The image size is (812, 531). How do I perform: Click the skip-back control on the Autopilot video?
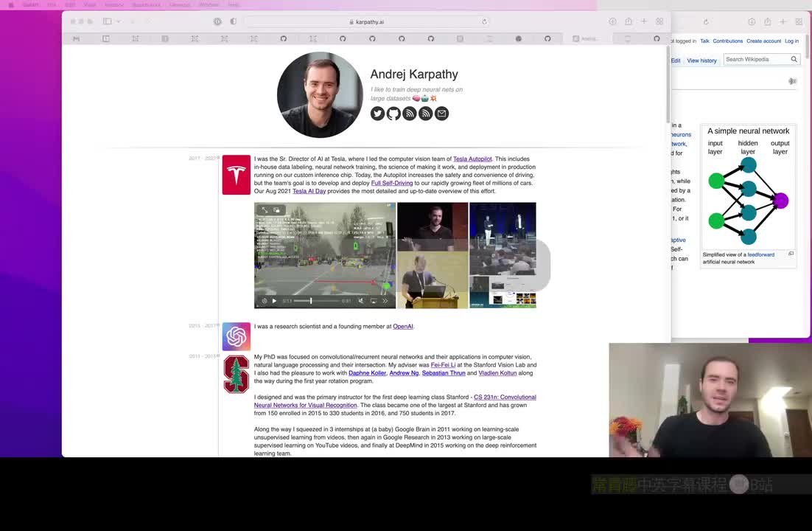pos(264,301)
